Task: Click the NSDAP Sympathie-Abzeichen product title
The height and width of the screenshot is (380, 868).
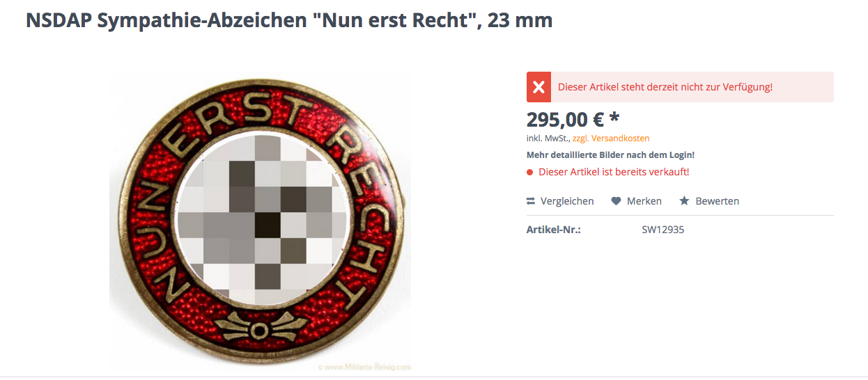Action: click(x=289, y=20)
